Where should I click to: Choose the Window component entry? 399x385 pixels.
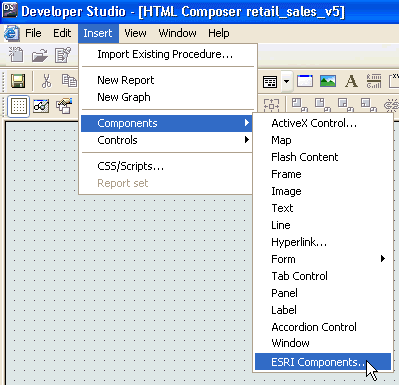pos(323,343)
